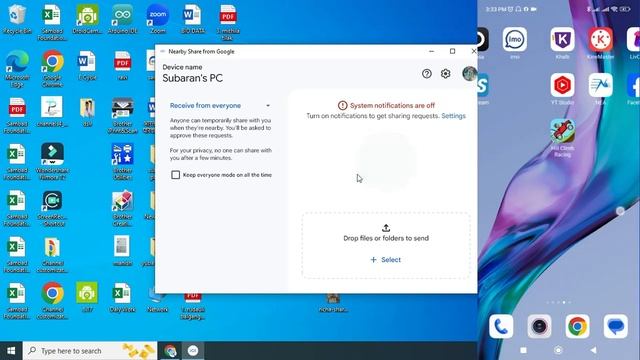
Task: Click the Windows Start button
Action: click(x=11, y=351)
